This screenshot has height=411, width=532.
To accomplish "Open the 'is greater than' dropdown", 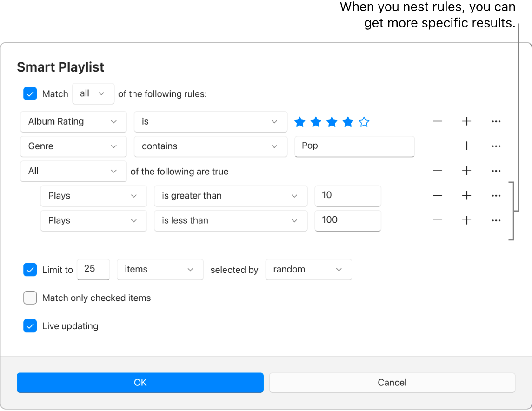I will [231, 196].
